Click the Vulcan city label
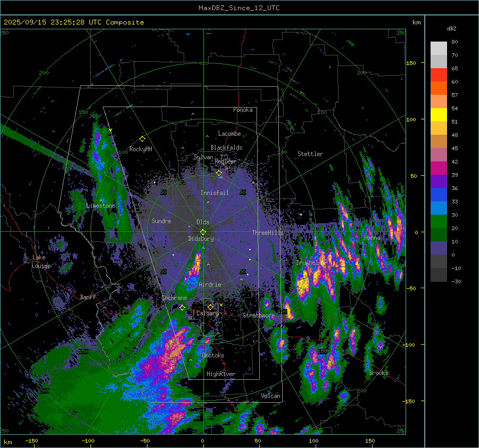 point(271,396)
